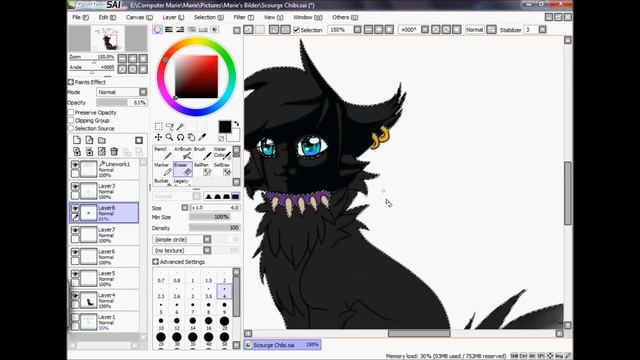The image size is (640, 360).
Task: Choose the SelEras selection eraser tool
Action: pyautogui.click(x=222, y=169)
